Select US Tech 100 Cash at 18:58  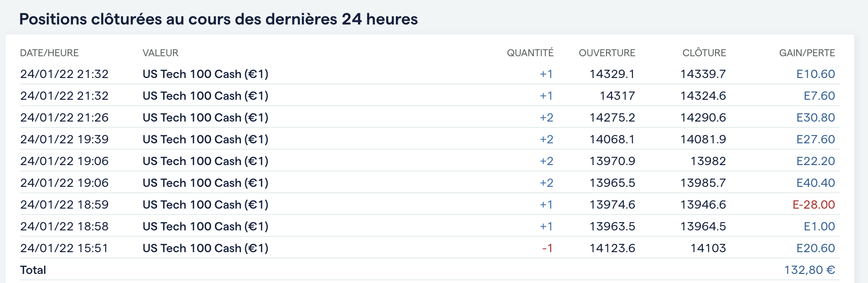point(205,226)
